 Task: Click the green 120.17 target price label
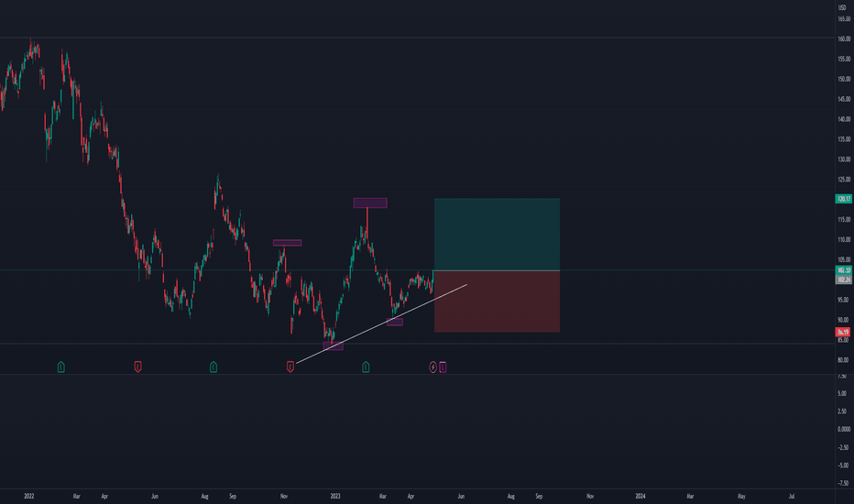coord(844,199)
